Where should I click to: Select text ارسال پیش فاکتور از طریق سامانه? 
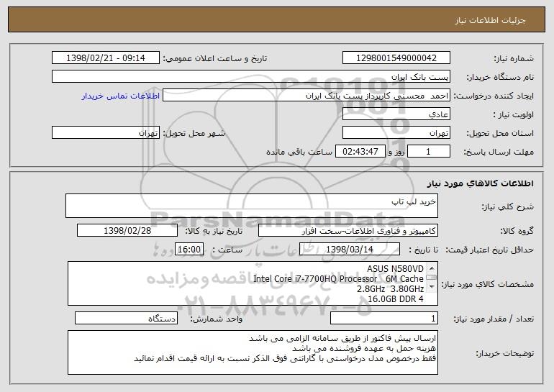pos(375,338)
